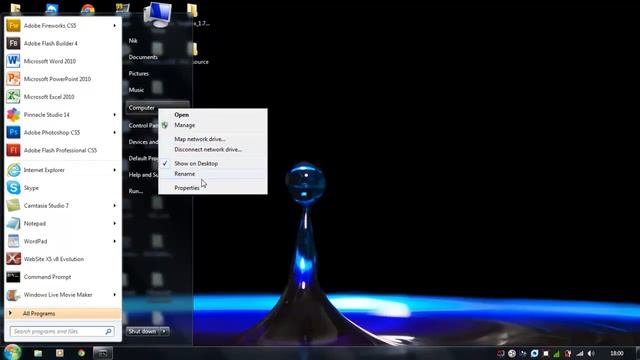Click the search magnifier in Start menu

tap(109, 331)
